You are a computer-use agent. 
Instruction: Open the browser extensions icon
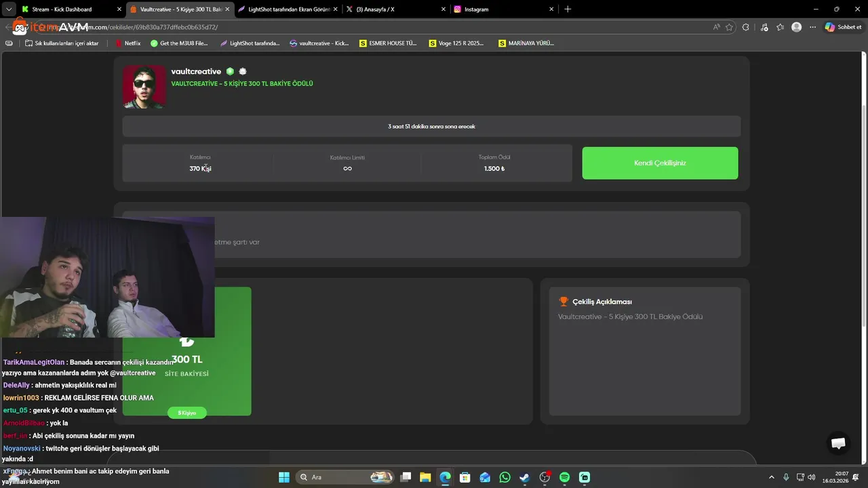coord(746,27)
